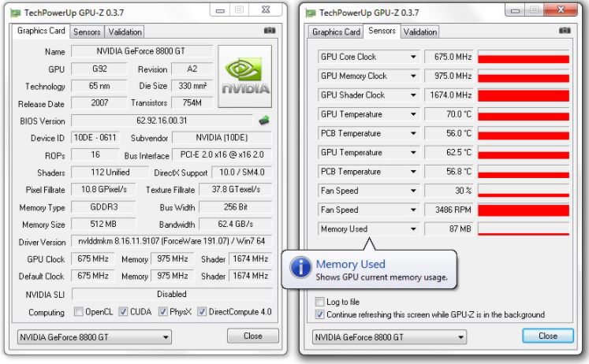589x364 pixels.
Task: Enable the OpenCL checkbox
Action: click(x=78, y=312)
